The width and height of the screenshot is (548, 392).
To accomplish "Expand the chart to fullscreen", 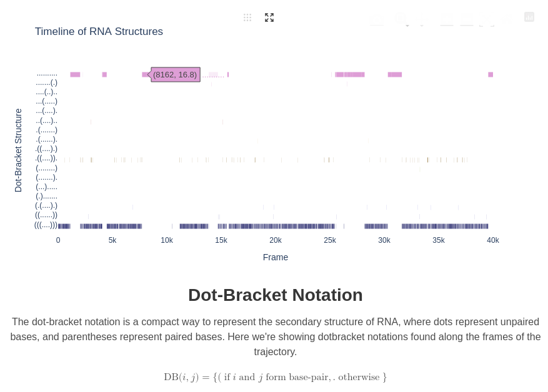I will (x=269, y=17).
